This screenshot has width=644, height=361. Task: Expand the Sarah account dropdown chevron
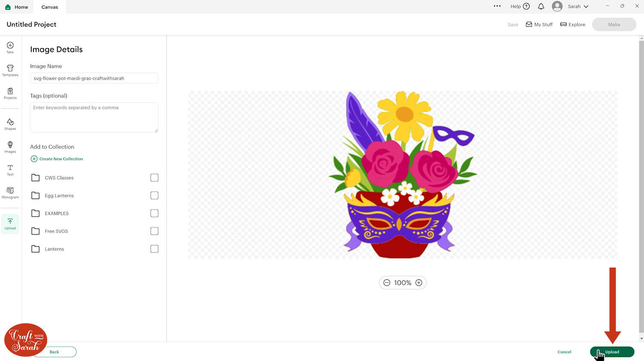[x=586, y=6]
